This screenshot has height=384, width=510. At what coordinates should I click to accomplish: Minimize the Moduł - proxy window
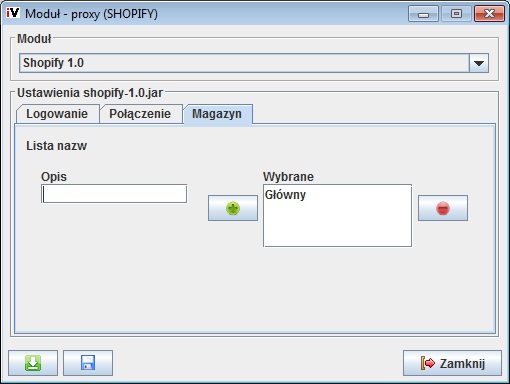click(x=423, y=14)
